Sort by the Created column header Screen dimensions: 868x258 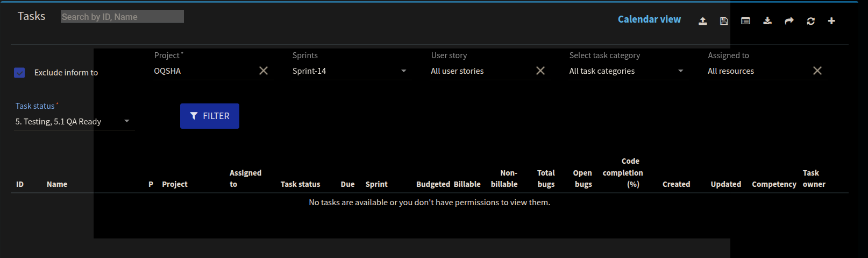(x=676, y=184)
